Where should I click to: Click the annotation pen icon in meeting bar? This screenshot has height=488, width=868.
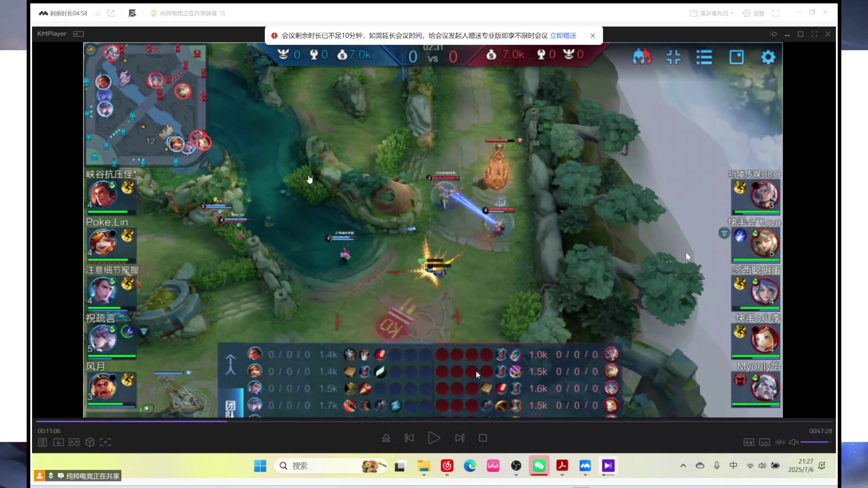[x=132, y=13]
